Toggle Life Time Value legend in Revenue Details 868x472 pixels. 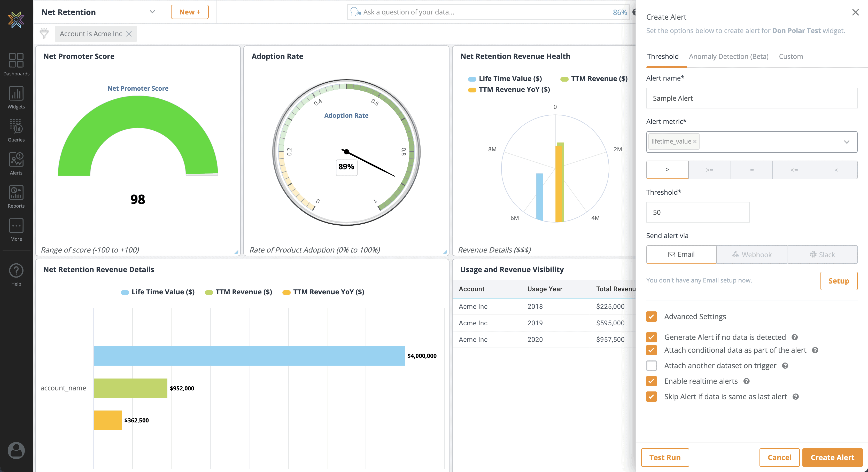(x=158, y=292)
